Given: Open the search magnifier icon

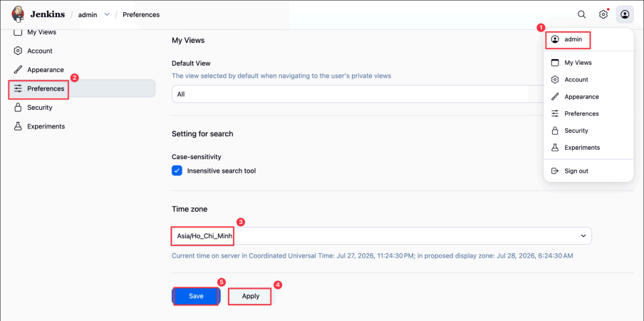Looking at the screenshot, I should [x=581, y=14].
